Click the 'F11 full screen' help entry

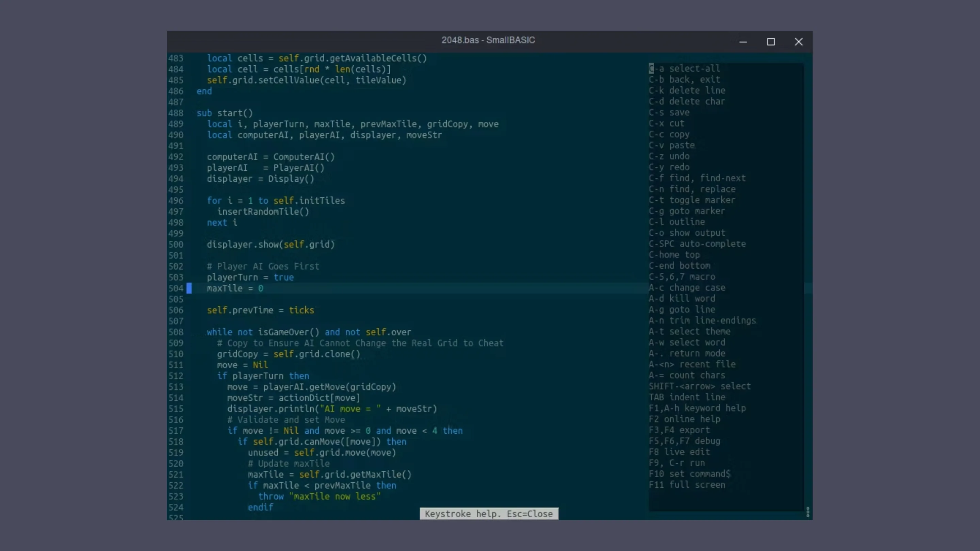(x=687, y=485)
